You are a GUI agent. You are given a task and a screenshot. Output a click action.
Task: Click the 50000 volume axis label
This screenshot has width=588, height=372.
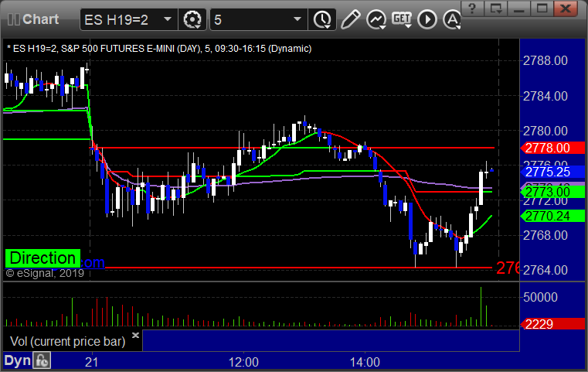coord(540,297)
